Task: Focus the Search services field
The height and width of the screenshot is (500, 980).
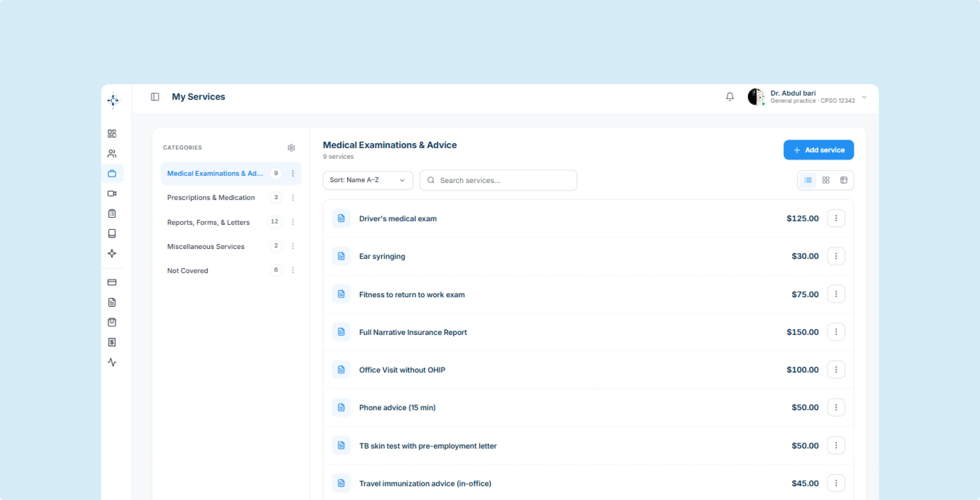Action: [x=498, y=180]
